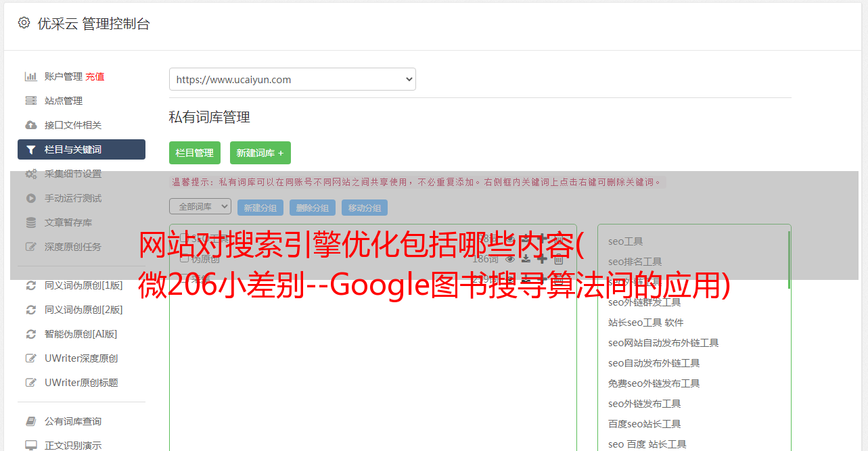Download the 伪原创 word library
868x451 pixels.
[x=526, y=259]
